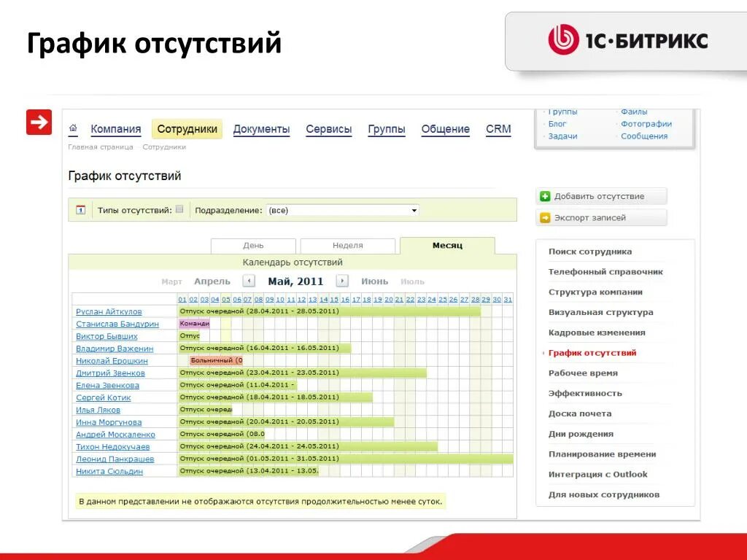Open Эффективность sidebar item
This screenshot has width=747, height=560.
point(585,393)
